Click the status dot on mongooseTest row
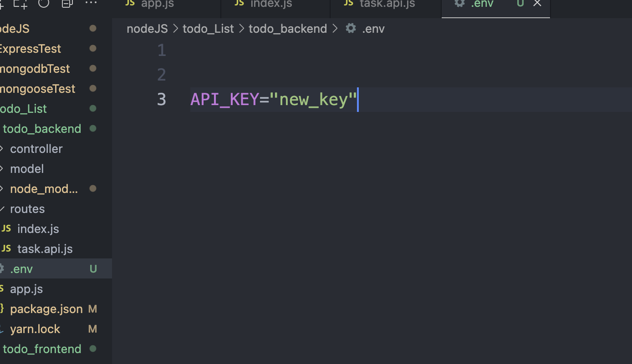Screen dimensions: 632x364 pyautogui.click(x=93, y=88)
